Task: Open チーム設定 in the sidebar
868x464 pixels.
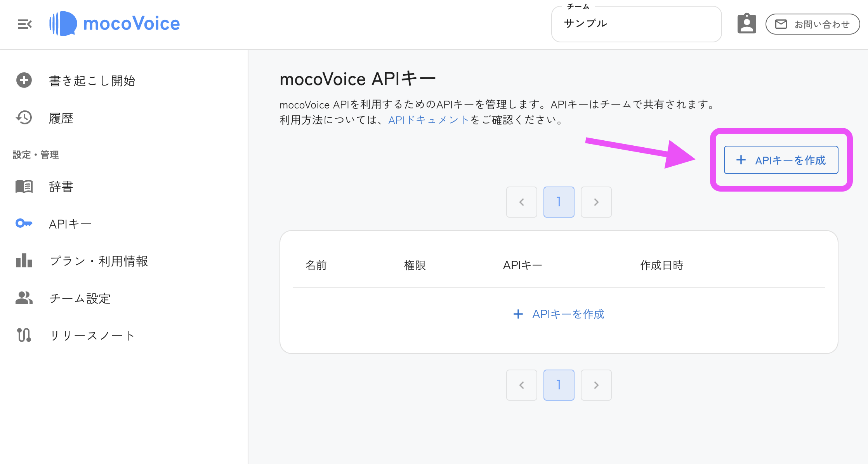Action: point(80,298)
